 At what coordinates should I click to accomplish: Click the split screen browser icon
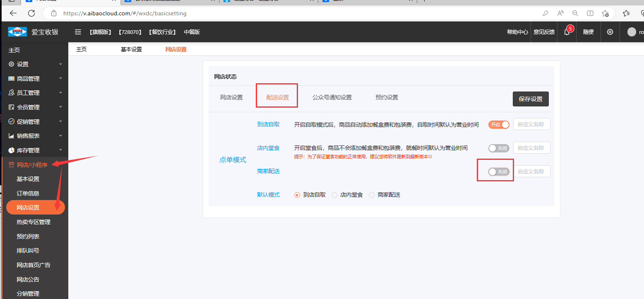pos(590,13)
